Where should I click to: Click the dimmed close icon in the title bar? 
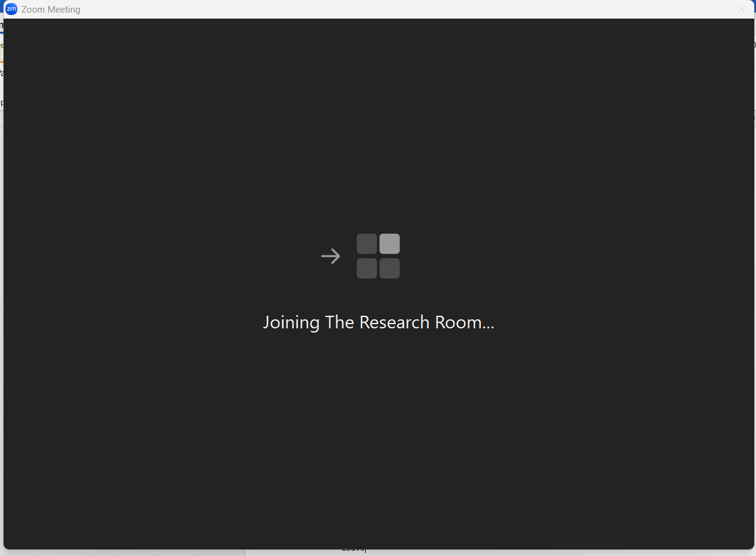(742, 9)
